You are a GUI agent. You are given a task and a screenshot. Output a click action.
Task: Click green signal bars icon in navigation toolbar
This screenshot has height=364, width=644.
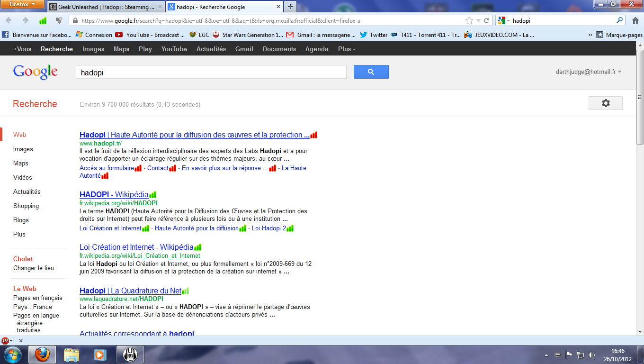[43, 21]
